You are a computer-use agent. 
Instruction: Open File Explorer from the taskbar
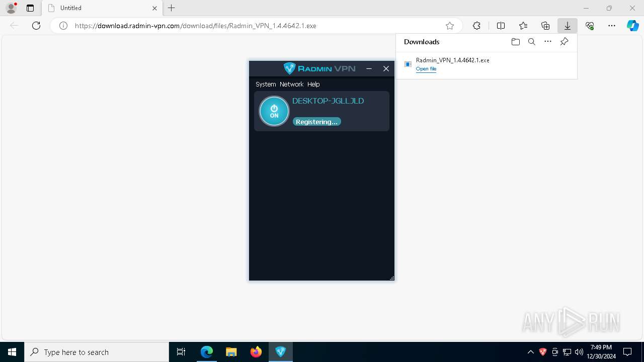(x=231, y=352)
